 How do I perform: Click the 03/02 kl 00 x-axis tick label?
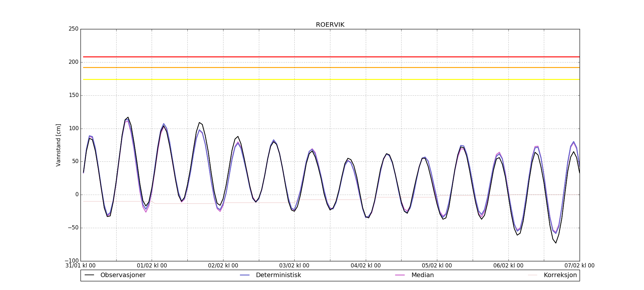point(294,266)
